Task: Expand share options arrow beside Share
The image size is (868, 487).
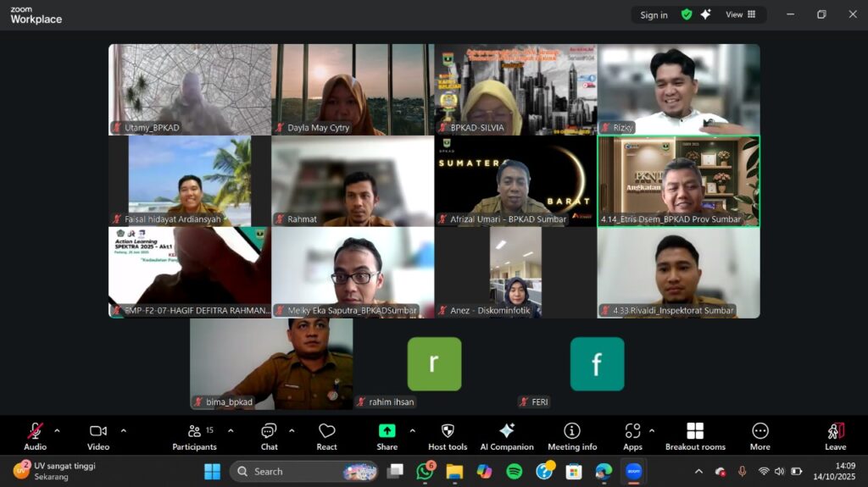Action: (413, 430)
